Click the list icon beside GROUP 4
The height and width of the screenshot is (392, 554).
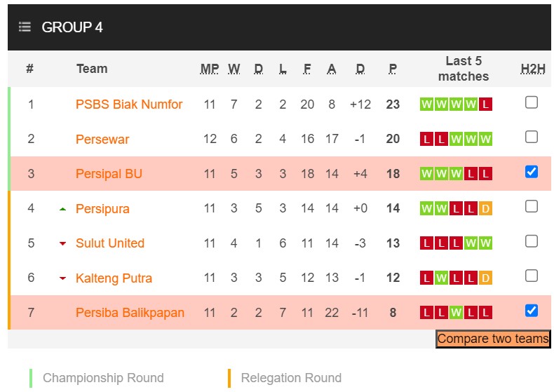(25, 27)
